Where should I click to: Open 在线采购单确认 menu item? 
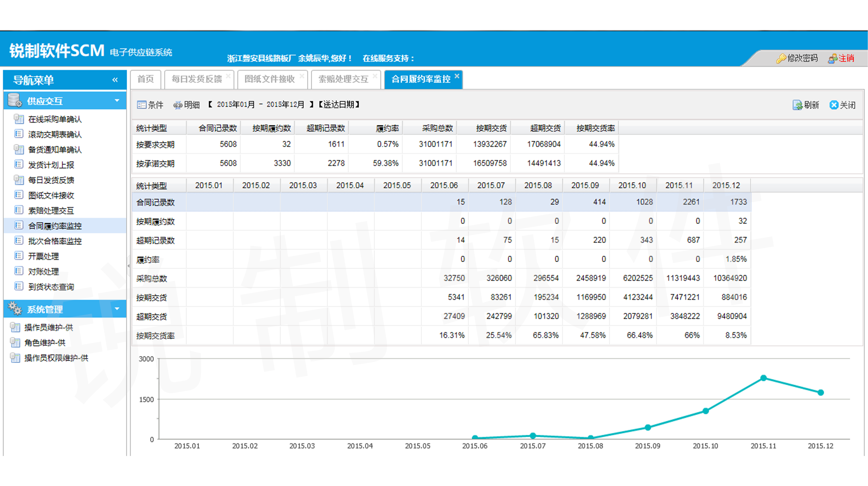click(x=55, y=119)
